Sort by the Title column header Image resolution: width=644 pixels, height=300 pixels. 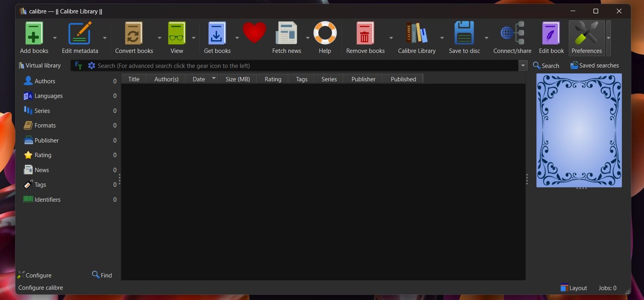click(x=134, y=79)
